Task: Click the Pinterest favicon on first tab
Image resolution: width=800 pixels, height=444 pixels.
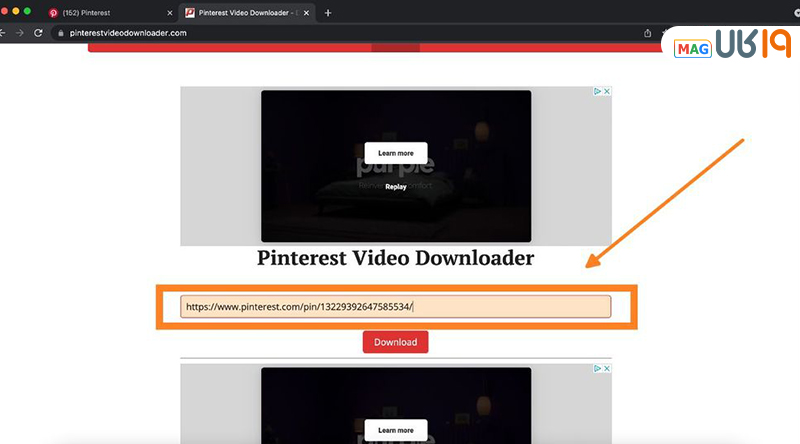Action: click(53, 13)
